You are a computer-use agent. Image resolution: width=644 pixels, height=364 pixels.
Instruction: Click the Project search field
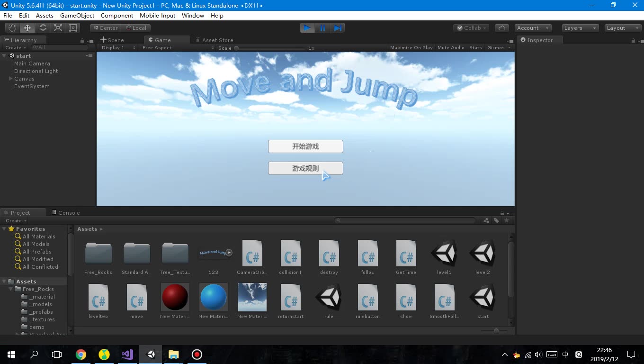tap(405, 220)
